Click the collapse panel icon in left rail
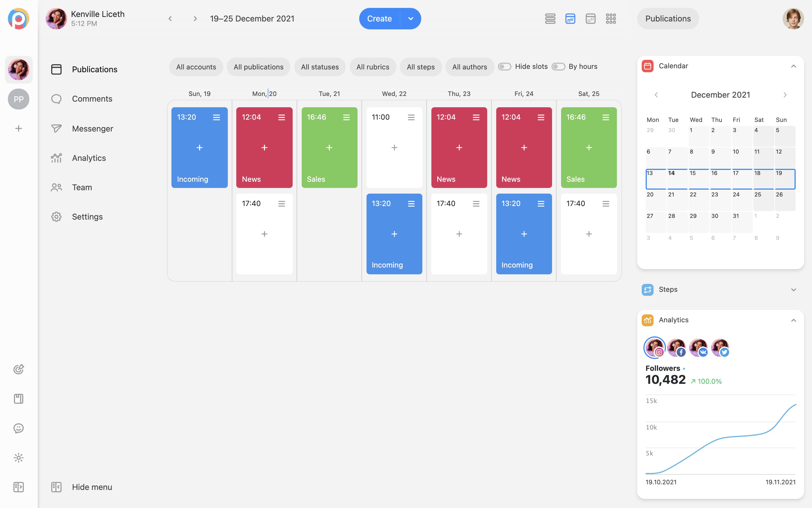The height and width of the screenshot is (508, 812). [18, 487]
